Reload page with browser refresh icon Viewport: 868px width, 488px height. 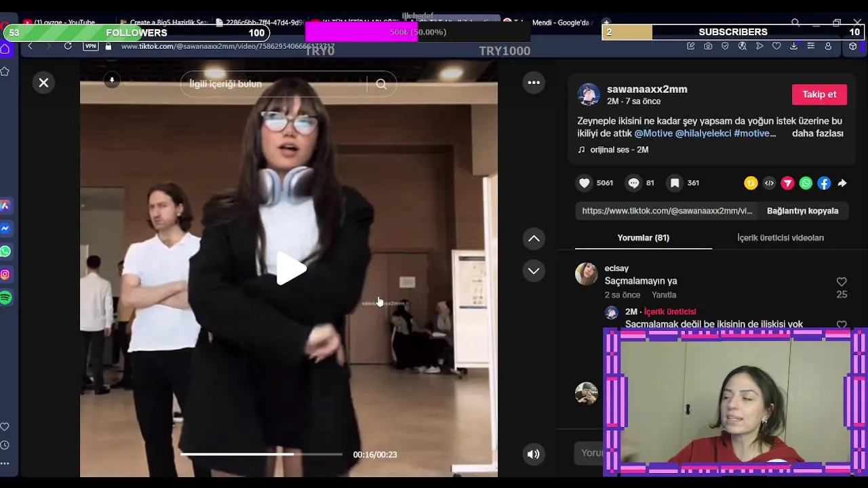coord(68,46)
